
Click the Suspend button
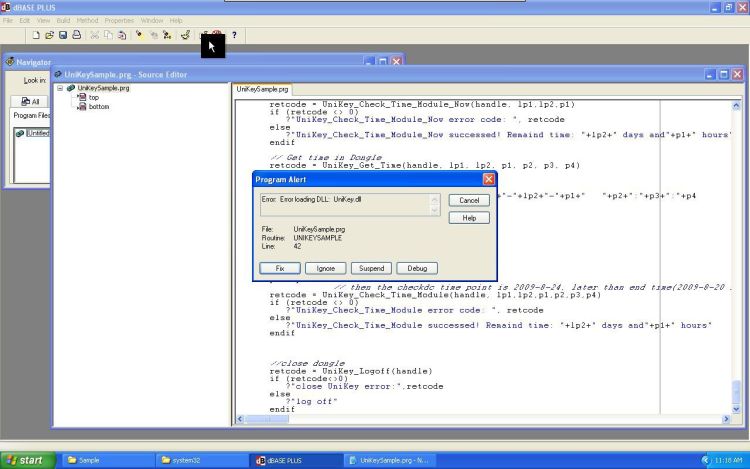point(371,268)
